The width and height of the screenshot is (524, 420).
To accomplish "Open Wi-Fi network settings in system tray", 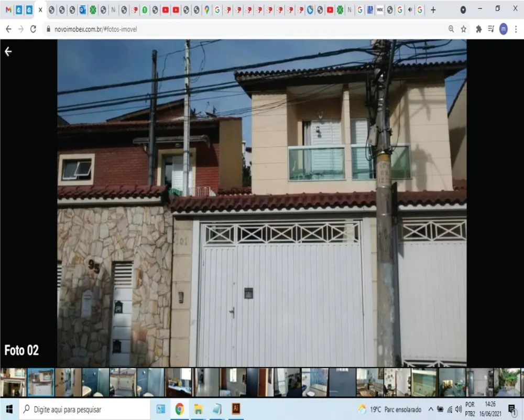I will click(x=450, y=410).
